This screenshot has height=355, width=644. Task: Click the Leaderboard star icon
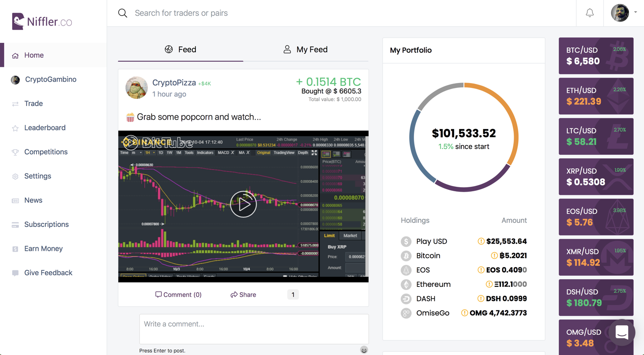(x=15, y=128)
